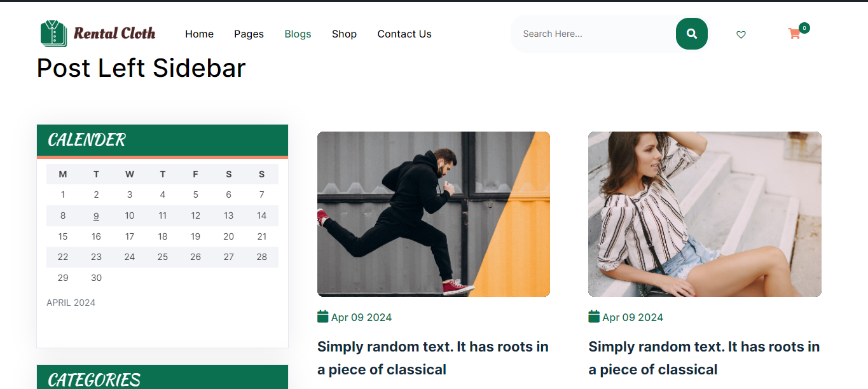Click calendar icon beside first post date
868x389 pixels.
tap(322, 317)
